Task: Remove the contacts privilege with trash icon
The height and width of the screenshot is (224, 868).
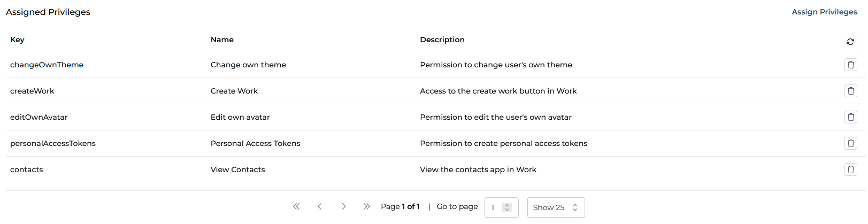Action: click(x=850, y=169)
